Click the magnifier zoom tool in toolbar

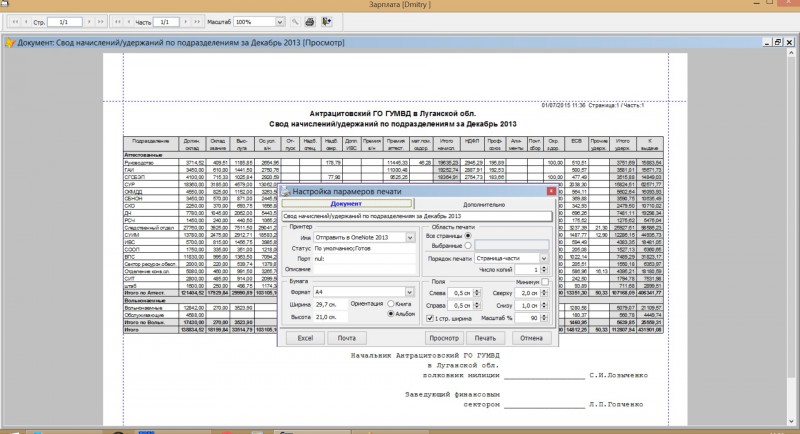[x=295, y=22]
